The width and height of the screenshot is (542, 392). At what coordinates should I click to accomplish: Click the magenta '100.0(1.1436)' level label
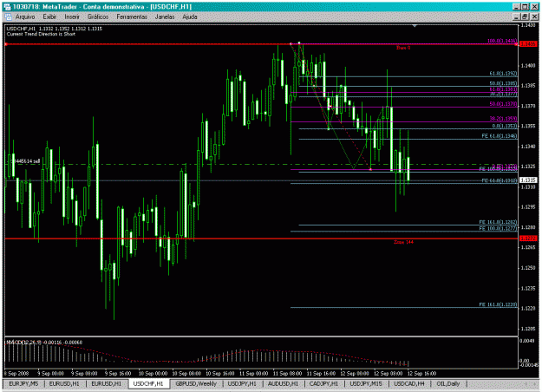(502, 41)
